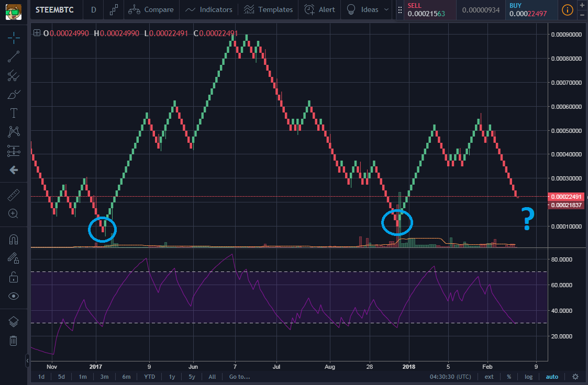The height and width of the screenshot is (385, 588).
Task: Open the chart style selector
Action: (114, 10)
